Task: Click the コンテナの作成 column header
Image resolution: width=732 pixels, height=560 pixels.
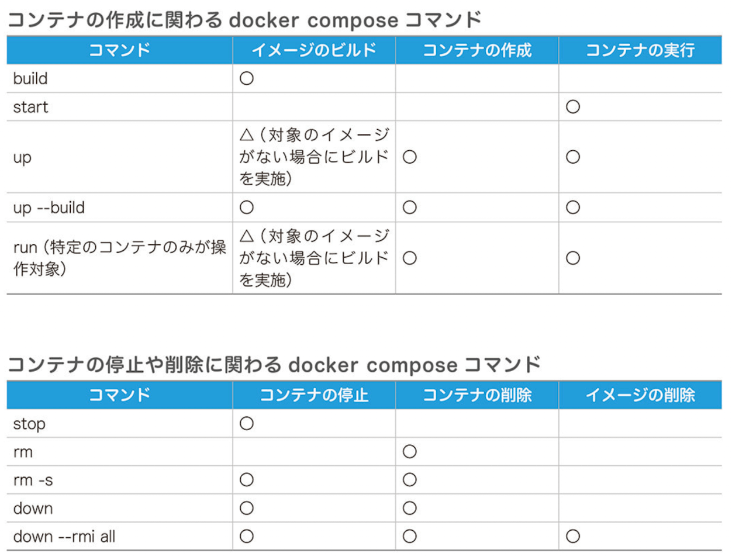Action: tap(477, 50)
